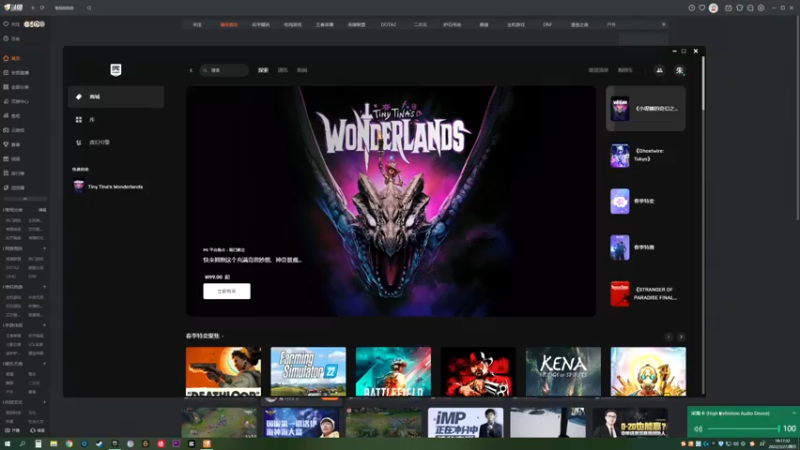Click the white buy-now button on banner

point(227,291)
